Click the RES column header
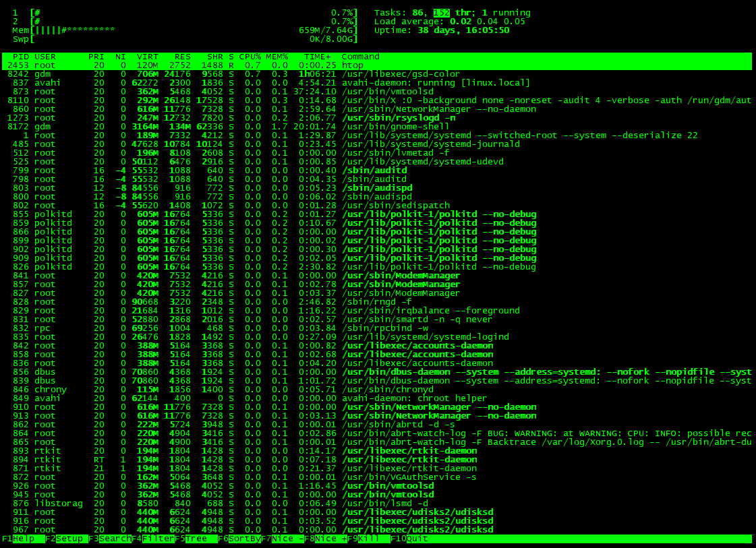Viewport: 756px width, 548px height. coord(183,57)
